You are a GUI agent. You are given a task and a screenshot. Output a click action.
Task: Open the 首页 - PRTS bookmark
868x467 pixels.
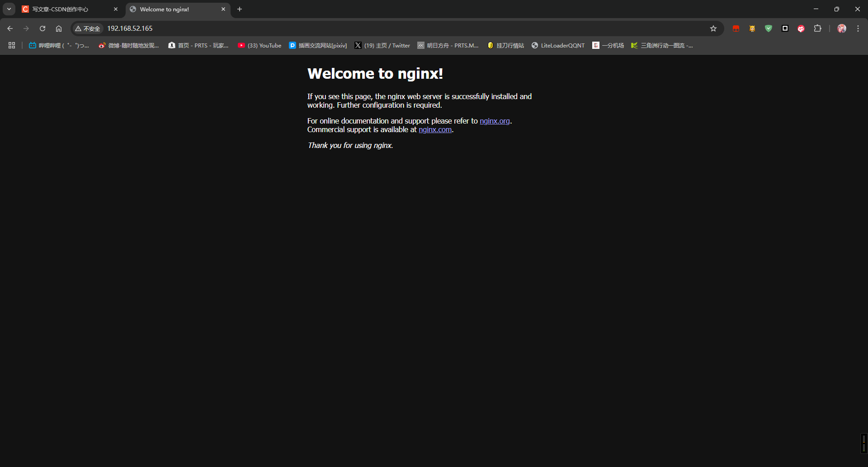198,45
